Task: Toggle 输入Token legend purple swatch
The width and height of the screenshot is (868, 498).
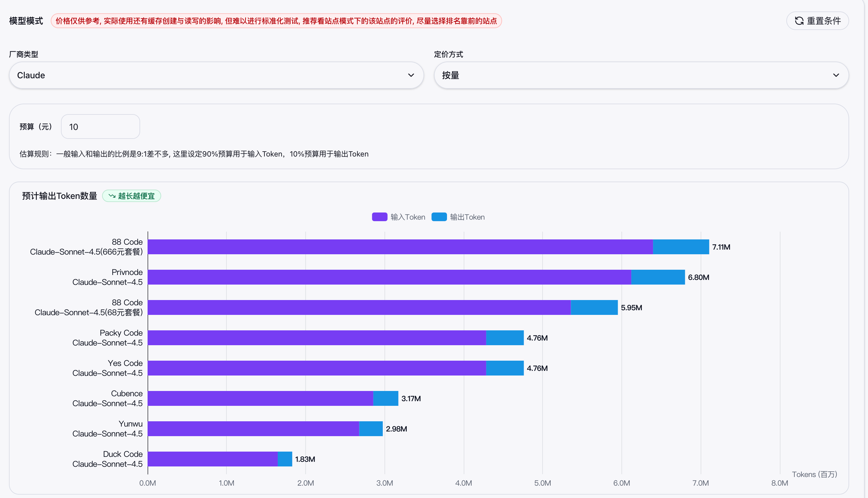Action: point(379,217)
